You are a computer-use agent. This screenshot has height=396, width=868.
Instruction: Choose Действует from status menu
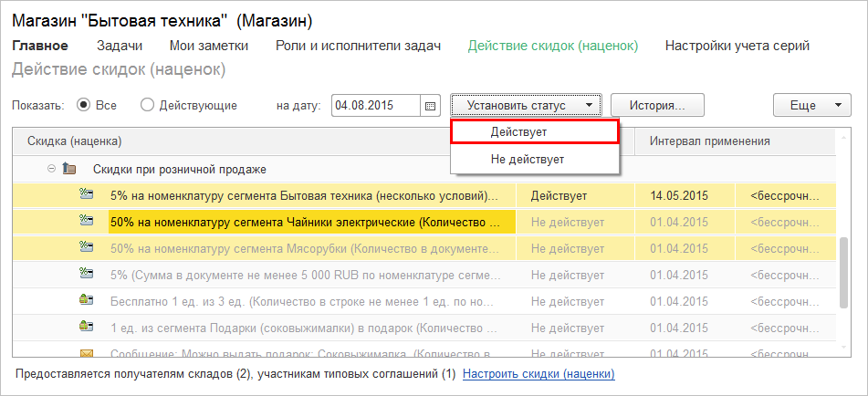535,132
